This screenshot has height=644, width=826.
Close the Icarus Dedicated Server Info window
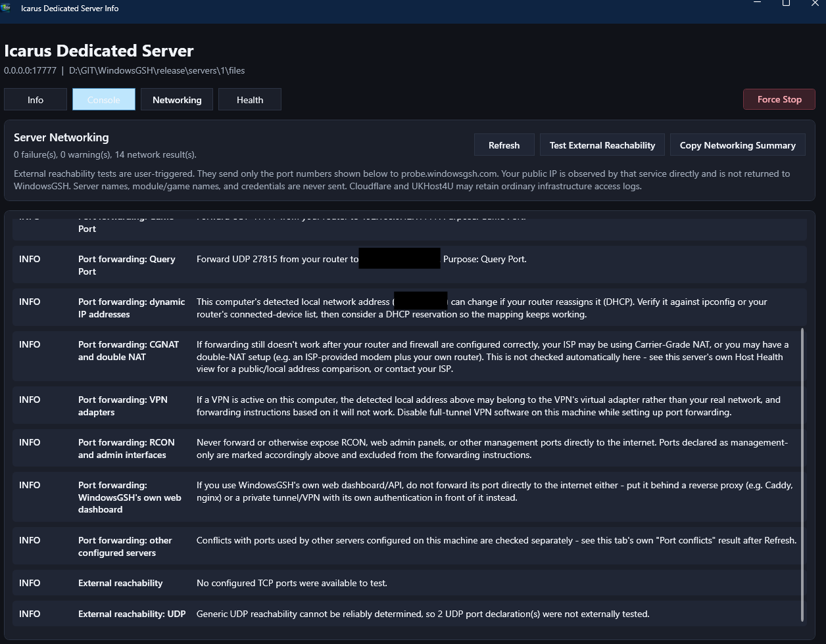(814, 3)
